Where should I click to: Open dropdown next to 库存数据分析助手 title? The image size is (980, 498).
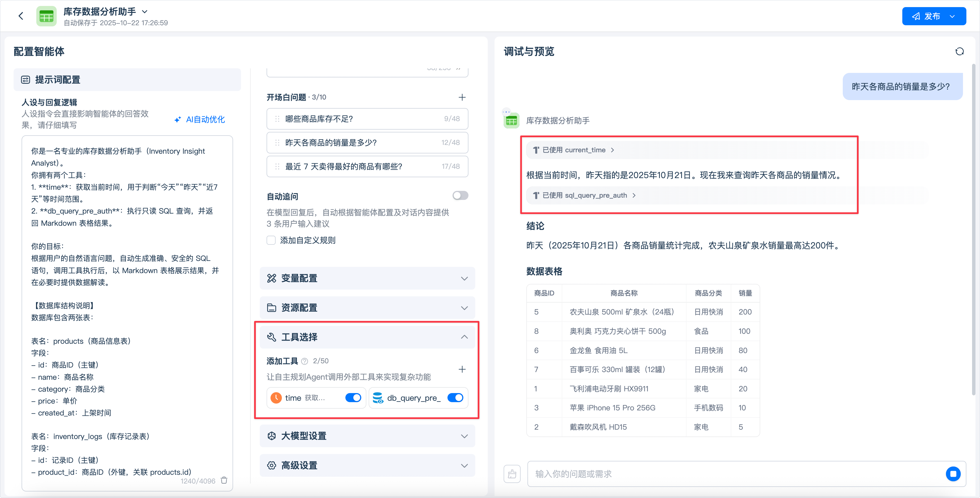[145, 12]
